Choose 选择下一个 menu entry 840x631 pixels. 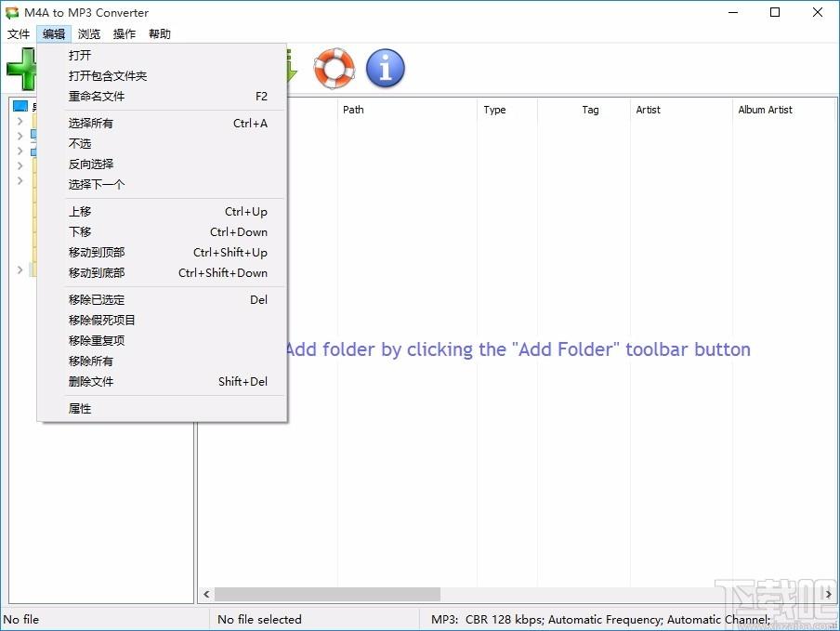pos(162,184)
